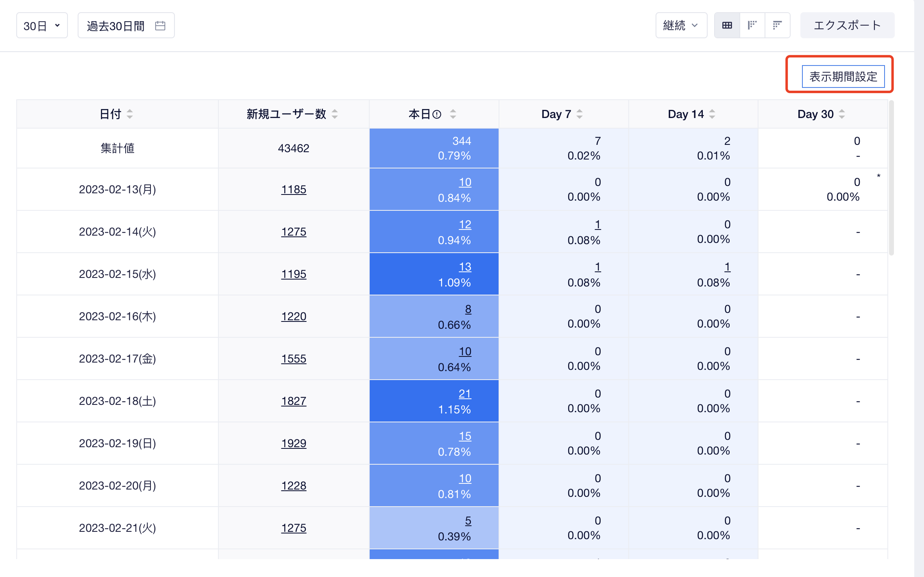
Task: Sort by 新規ユーザー数 column
Action: 335,114
